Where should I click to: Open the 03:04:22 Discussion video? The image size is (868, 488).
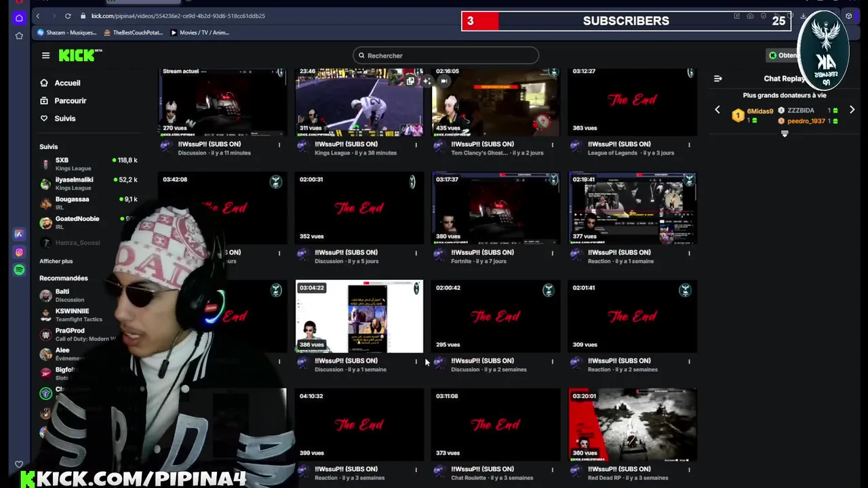pyautogui.click(x=359, y=317)
